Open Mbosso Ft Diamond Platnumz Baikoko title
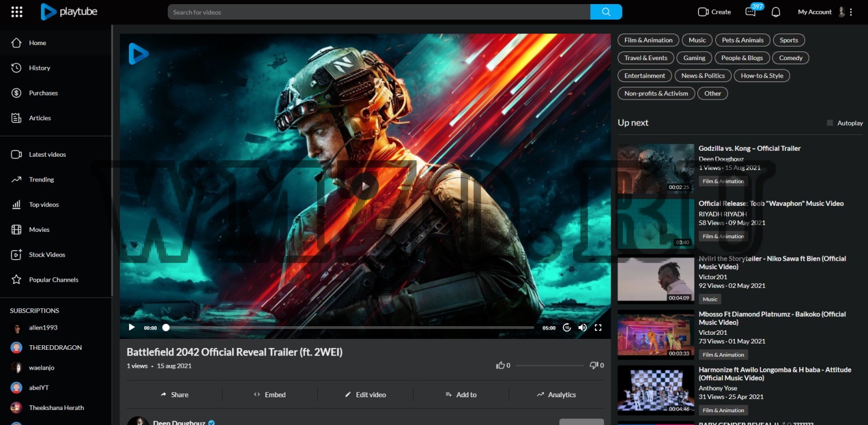 pos(772,318)
